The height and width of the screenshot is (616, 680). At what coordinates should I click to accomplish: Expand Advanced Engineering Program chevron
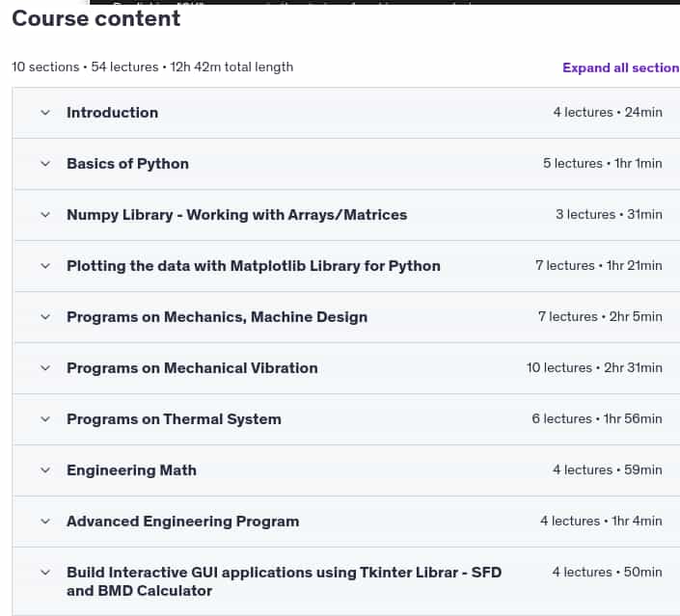pos(45,522)
